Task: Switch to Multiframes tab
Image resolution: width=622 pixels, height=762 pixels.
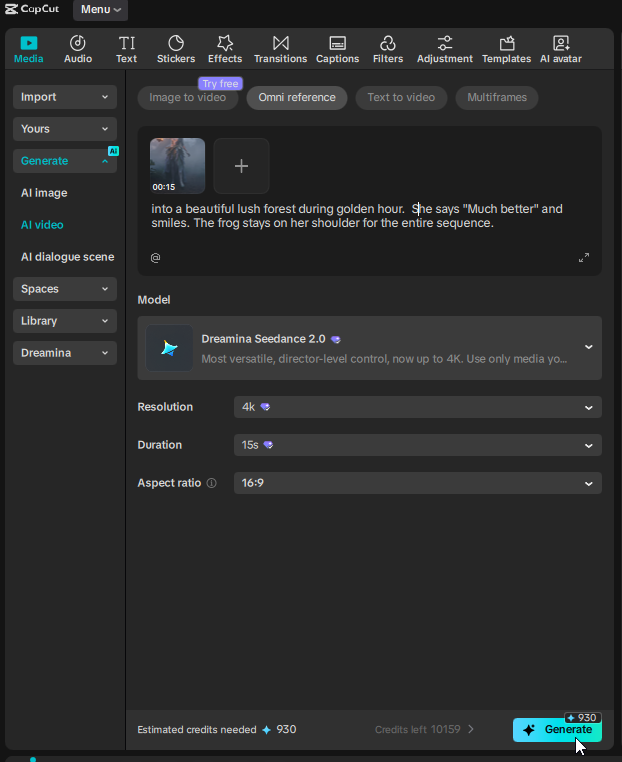Action: [x=497, y=98]
